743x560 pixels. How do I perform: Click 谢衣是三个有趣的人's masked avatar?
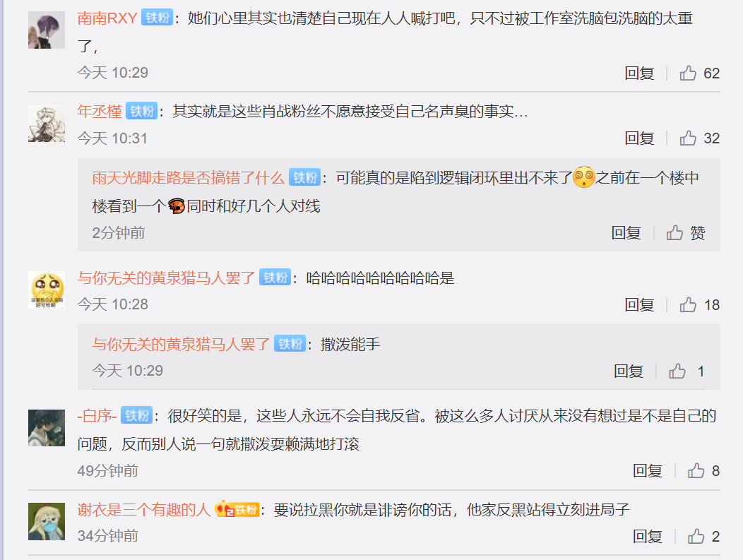click(47, 521)
